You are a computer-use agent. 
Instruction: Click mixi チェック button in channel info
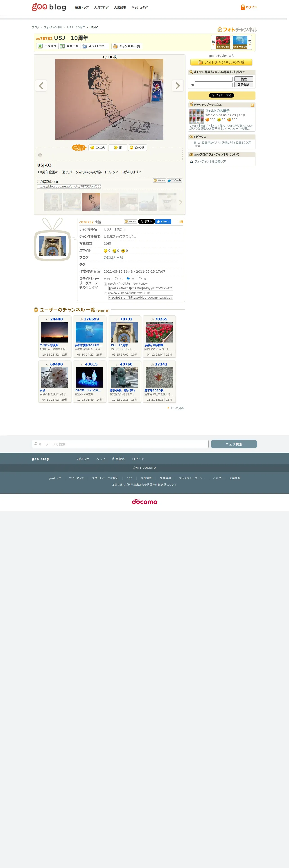[x=130, y=221]
